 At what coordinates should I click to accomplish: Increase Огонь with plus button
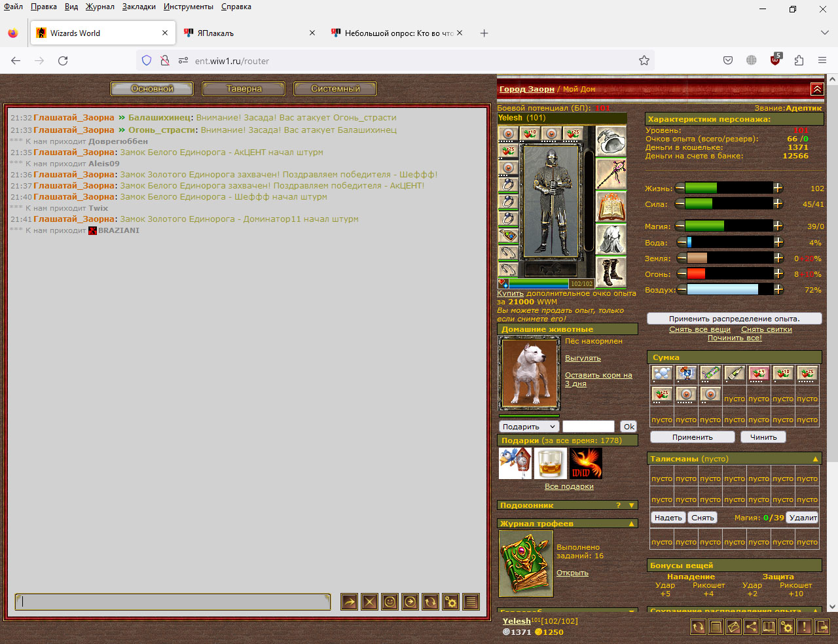click(778, 274)
